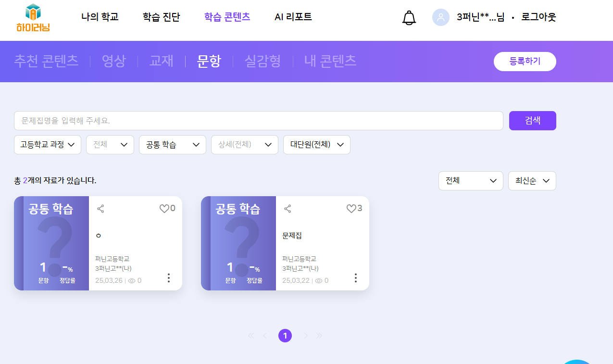This screenshot has width=613, height=364.
Task: Like the first card with 0 hearts
Action: point(164,209)
